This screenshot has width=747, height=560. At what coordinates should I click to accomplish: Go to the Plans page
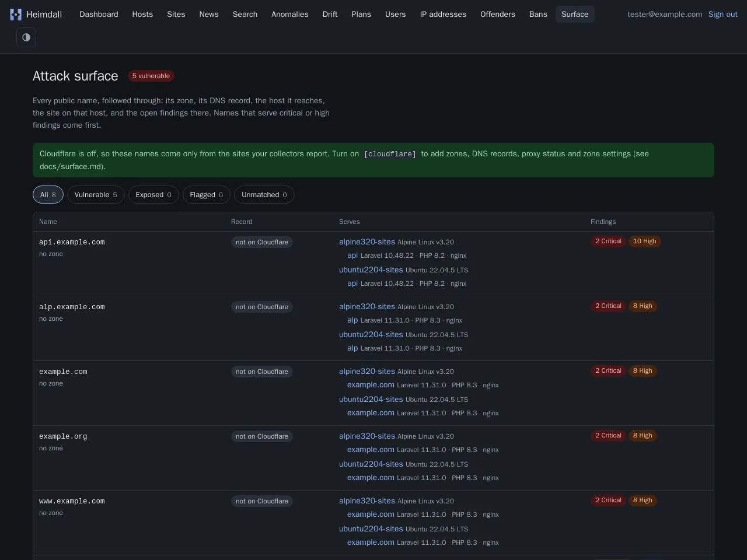pos(361,14)
